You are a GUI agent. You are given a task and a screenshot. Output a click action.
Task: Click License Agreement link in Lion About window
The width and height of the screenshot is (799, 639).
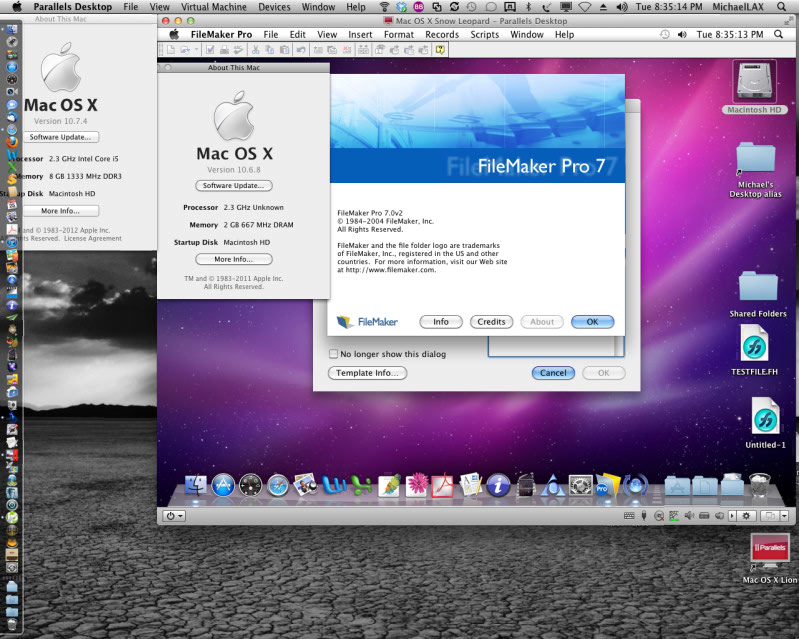pyautogui.click(x=93, y=238)
